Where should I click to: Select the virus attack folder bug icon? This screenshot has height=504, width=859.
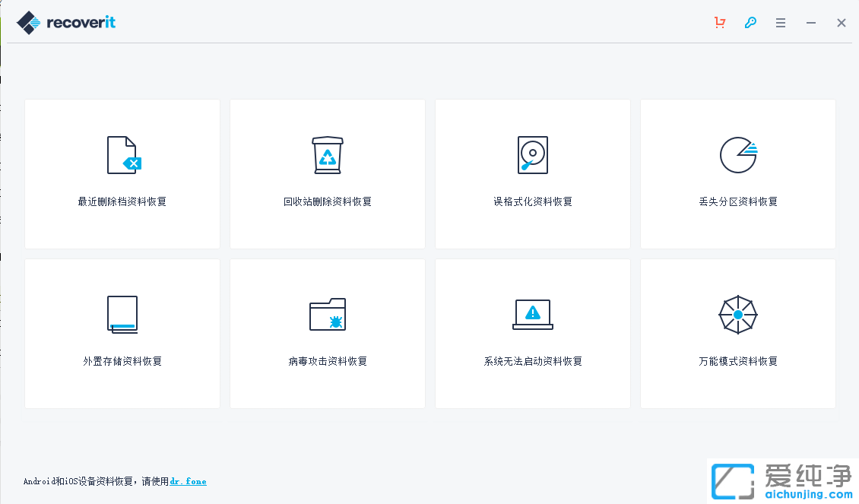(x=328, y=315)
